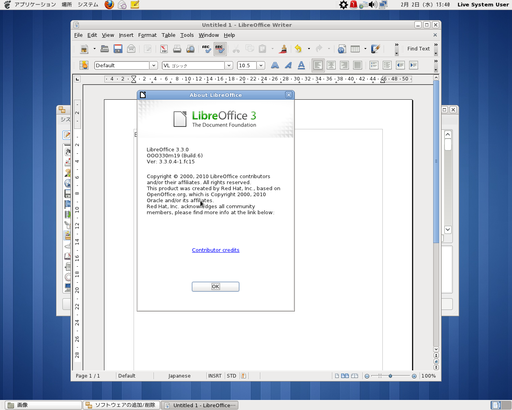The image size is (512, 410).
Task: Open the Edit menu
Action: coord(92,35)
